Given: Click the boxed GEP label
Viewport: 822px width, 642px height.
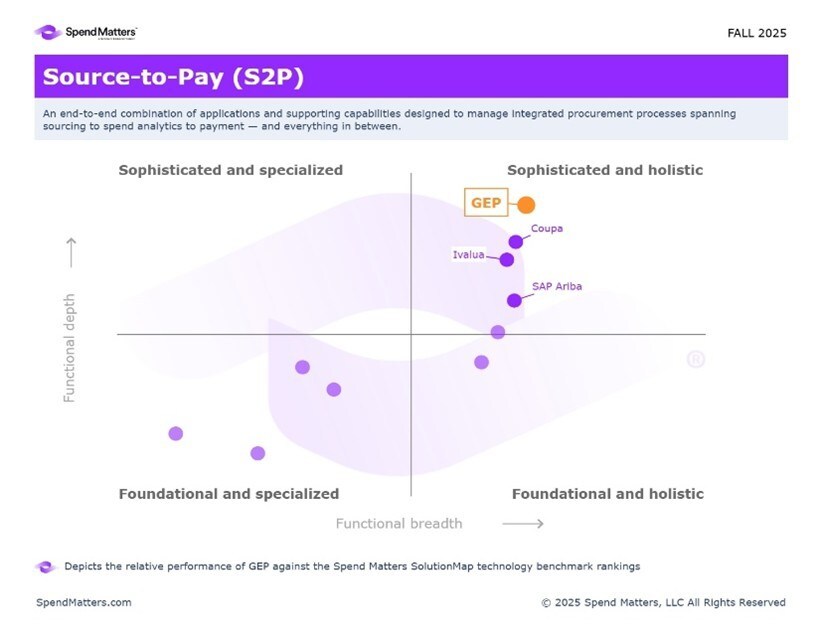Looking at the screenshot, I should [x=486, y=203].
